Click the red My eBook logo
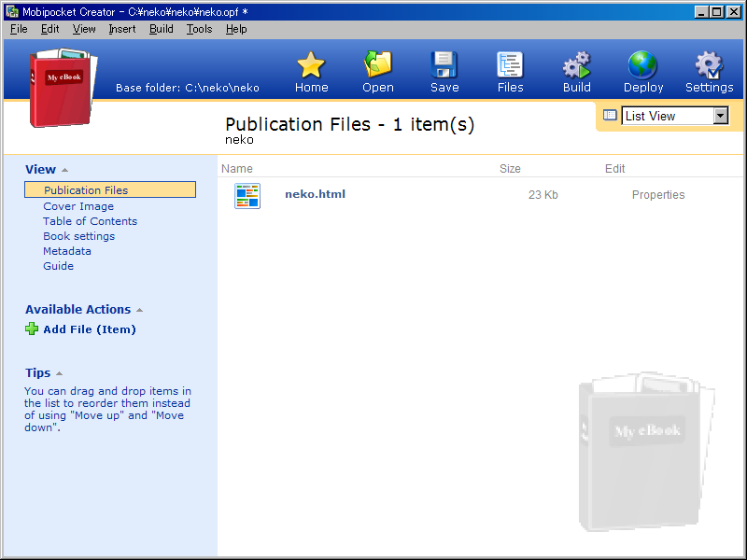The height and width of the screenshot is (560, 747). 63,87
